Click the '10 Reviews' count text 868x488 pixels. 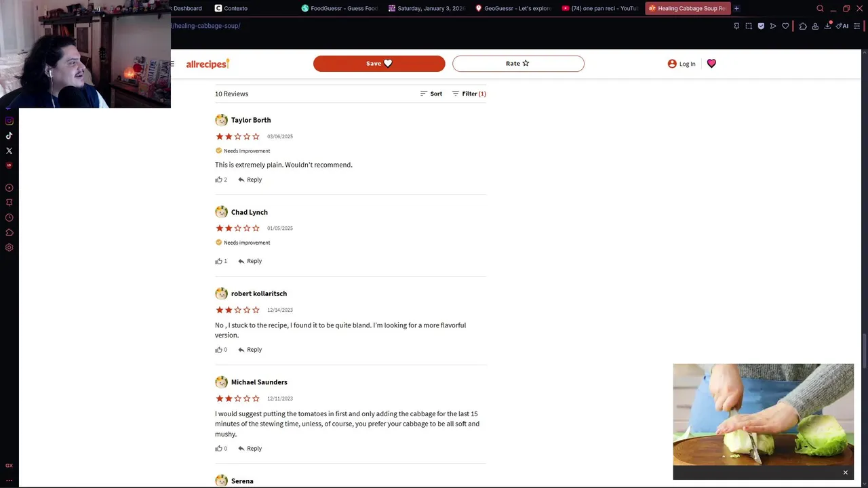click(x=232, y=94)
